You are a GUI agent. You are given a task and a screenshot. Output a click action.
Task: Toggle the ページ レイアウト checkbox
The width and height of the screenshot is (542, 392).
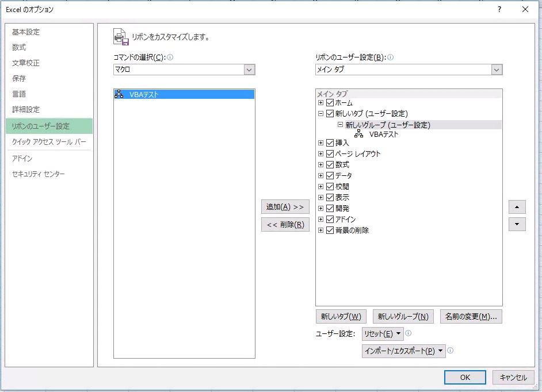330,153
